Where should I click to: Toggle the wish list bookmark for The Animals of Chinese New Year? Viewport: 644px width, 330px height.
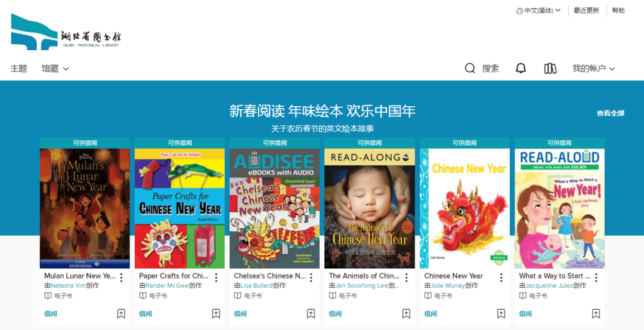pyautogui.click(x=406, y=313)
